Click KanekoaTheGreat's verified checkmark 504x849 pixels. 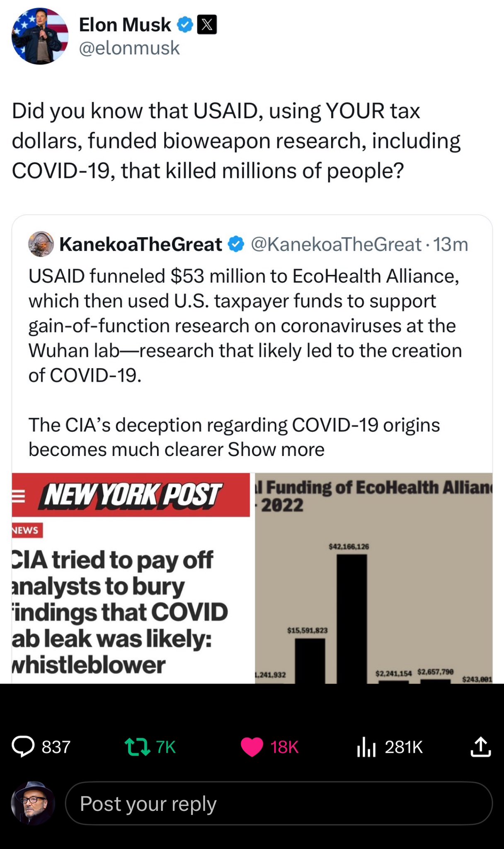[236, 244]
